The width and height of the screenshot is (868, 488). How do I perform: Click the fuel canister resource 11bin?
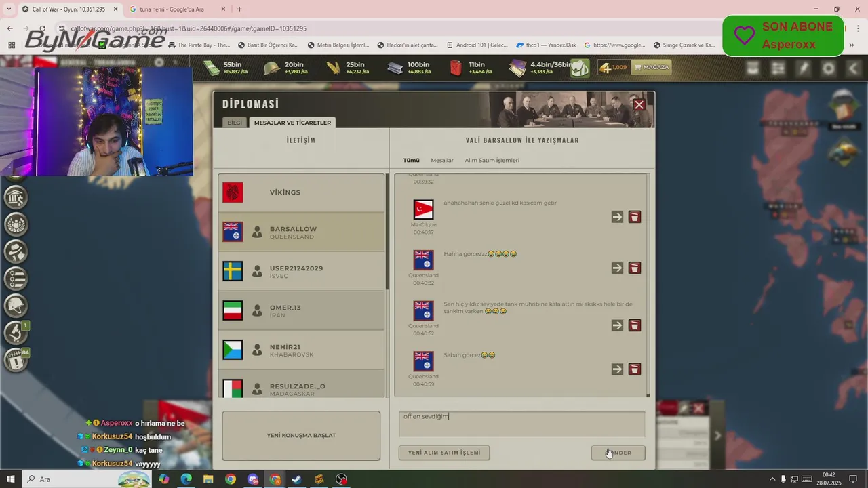[x=471, y=68]
